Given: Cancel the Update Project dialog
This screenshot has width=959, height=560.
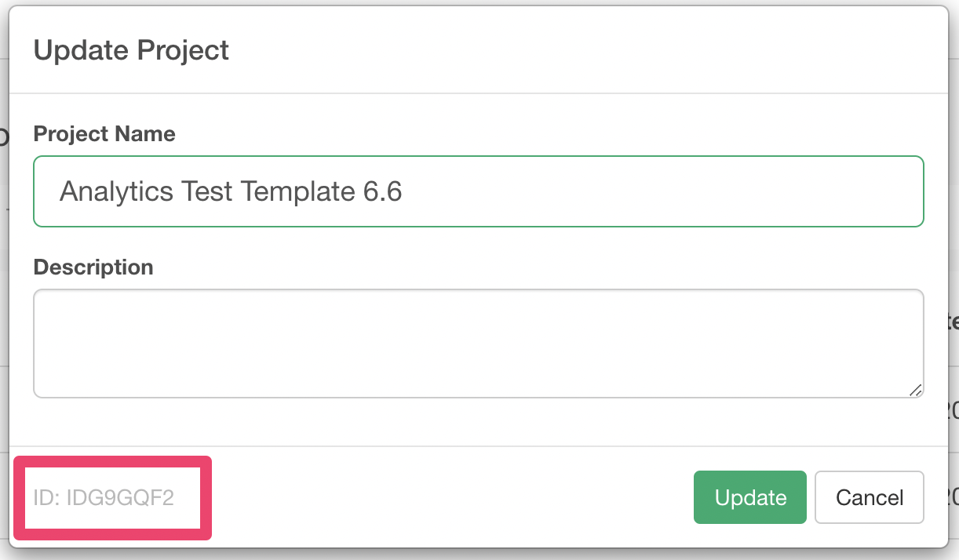Looking at the screenshot, I should pos(869,497).
